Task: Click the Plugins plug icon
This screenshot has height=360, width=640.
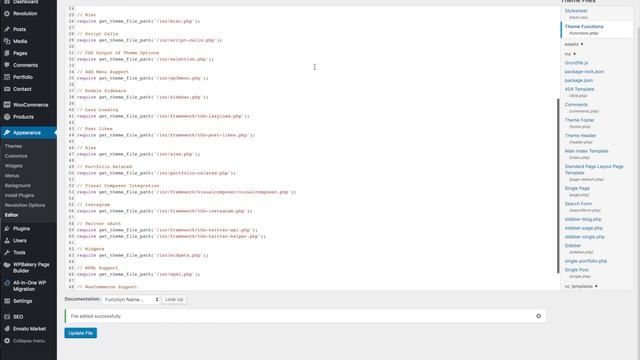Action: (7, 229)
